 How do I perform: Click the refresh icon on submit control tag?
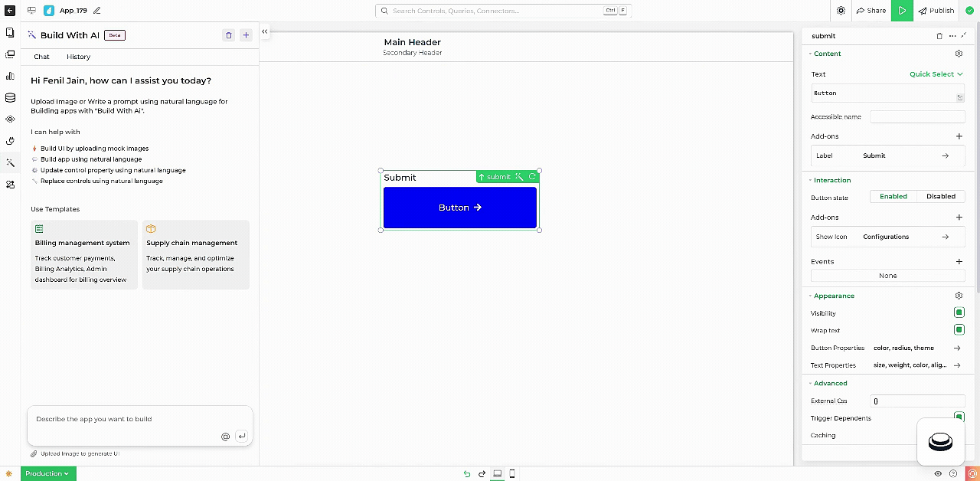532,177
